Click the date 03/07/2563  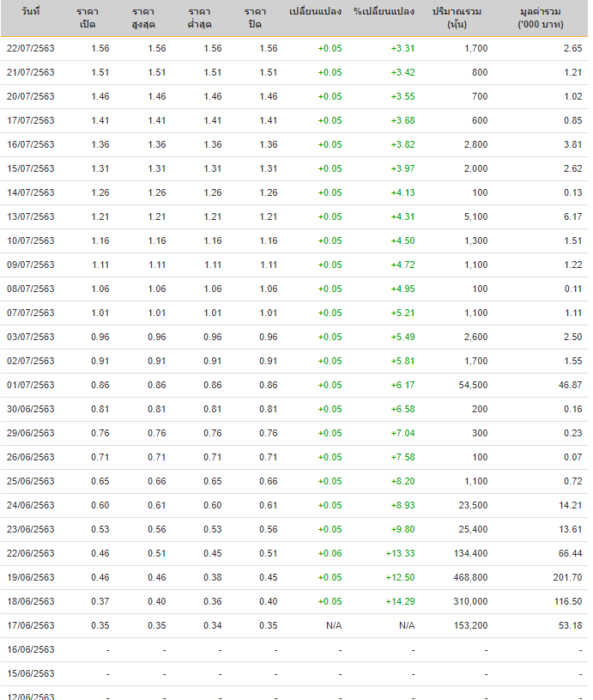(x=30, y=337)
